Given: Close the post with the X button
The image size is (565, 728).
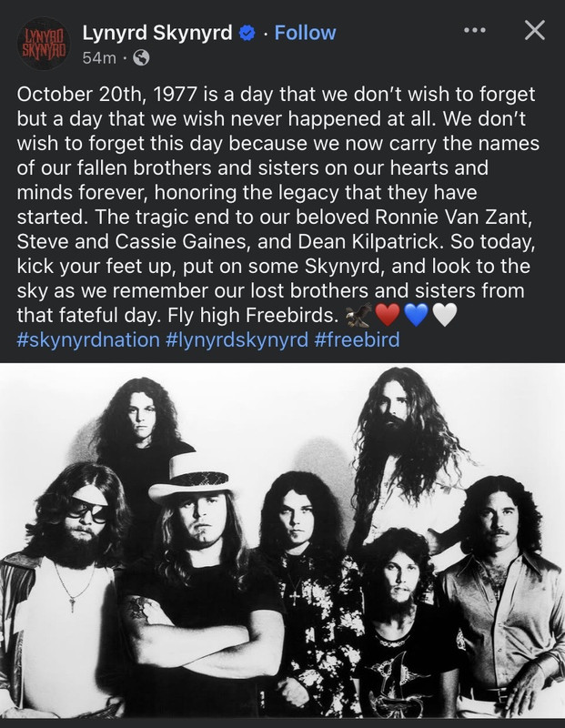Looking at the screenshot, I should (535, 31).
